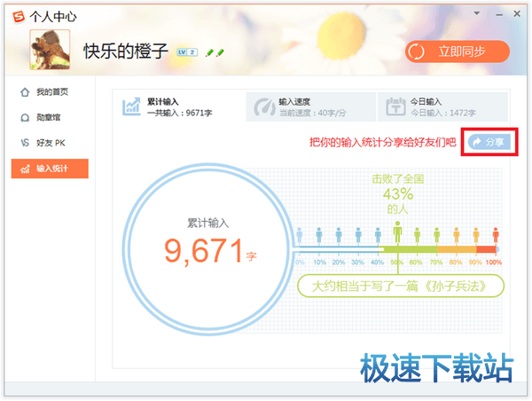Open the title bar dropdown arrow menu
The height and width of the screenshot is (401, 532).
click(476, 13)
